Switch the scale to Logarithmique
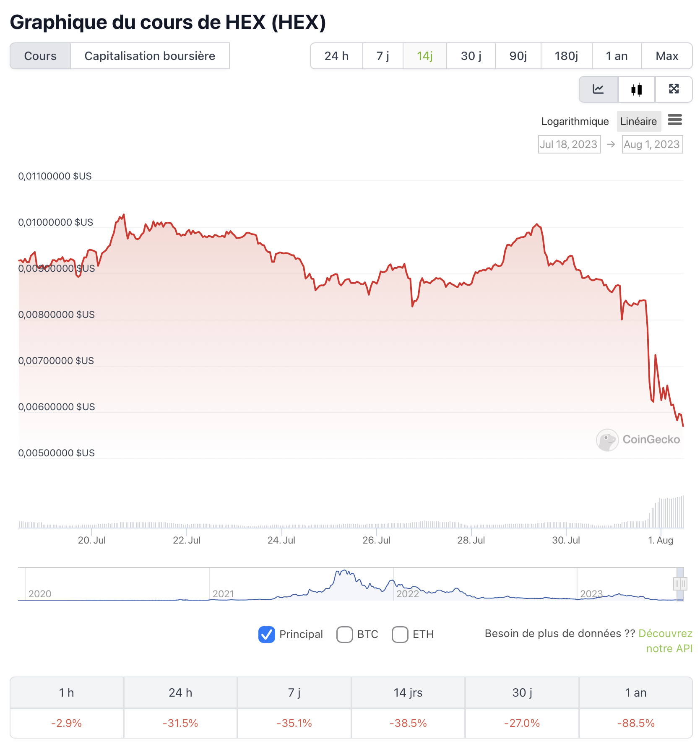Image resolution: width=700 pixels, height=752 pixels. [575, 121]
